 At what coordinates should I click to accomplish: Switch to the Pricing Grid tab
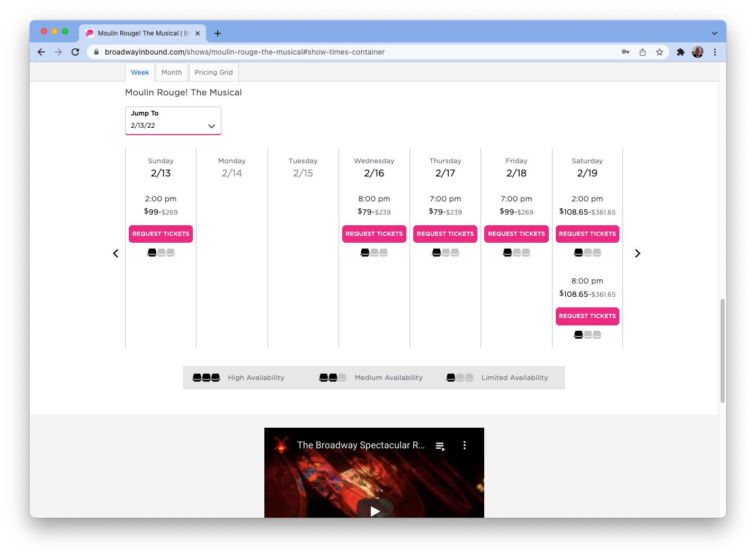click(x=214, y=72)
